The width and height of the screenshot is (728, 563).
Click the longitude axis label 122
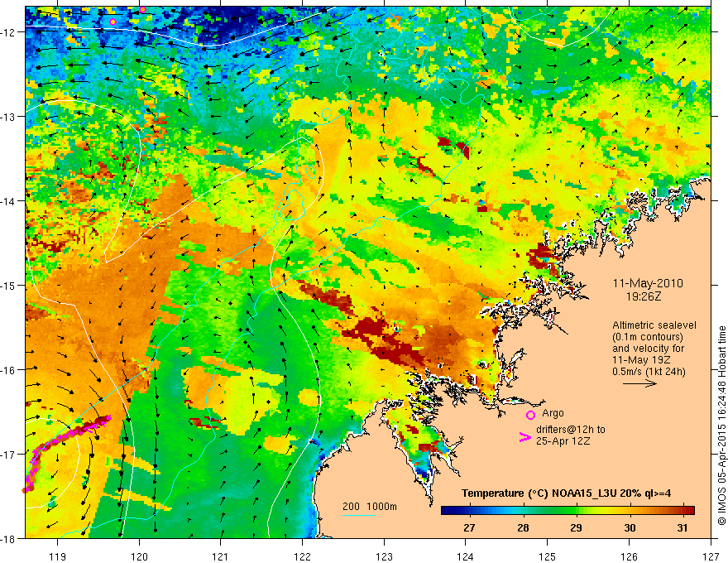(x=302, y=556)
